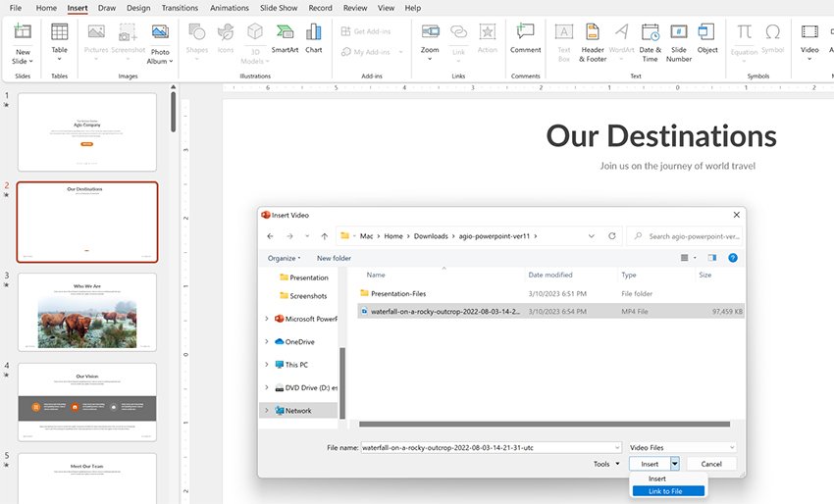Open the Review tab
The width and height of the screenshot is (834, 504).
355,8
